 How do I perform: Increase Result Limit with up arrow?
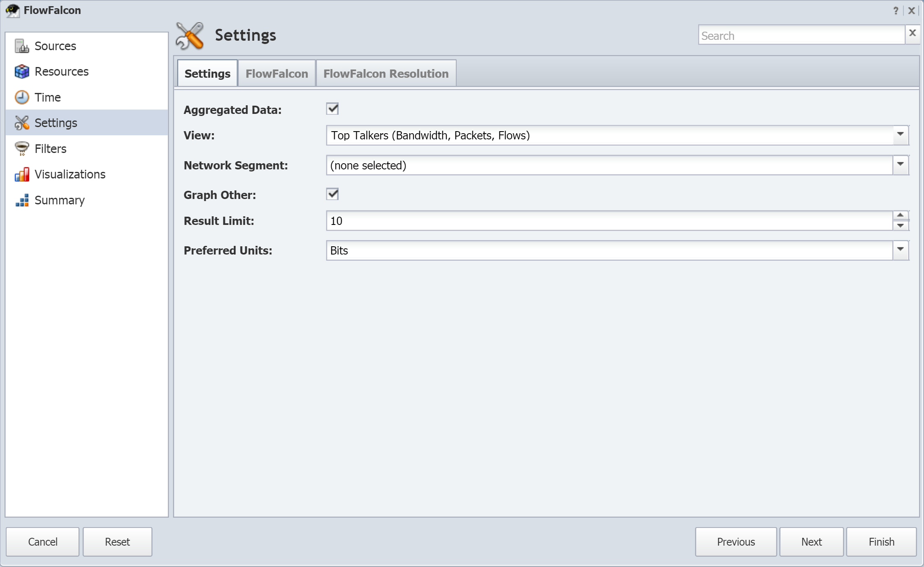[x=900, y=215]
